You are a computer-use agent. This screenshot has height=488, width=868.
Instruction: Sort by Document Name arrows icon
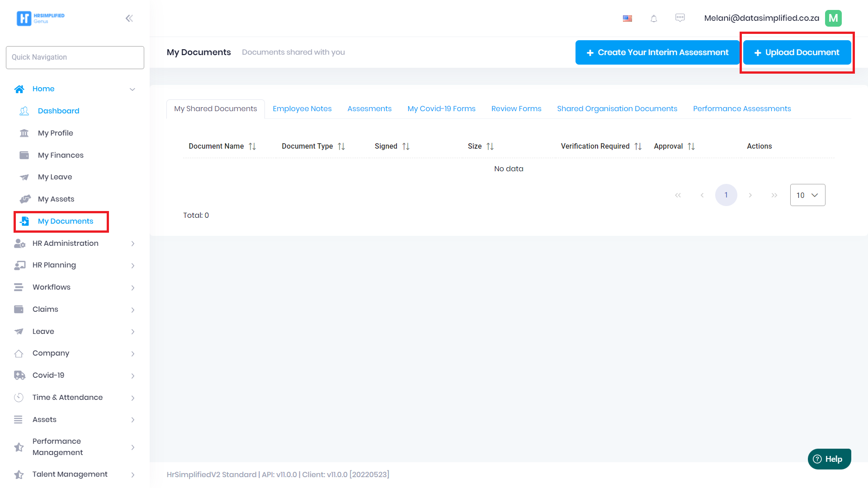252,146
